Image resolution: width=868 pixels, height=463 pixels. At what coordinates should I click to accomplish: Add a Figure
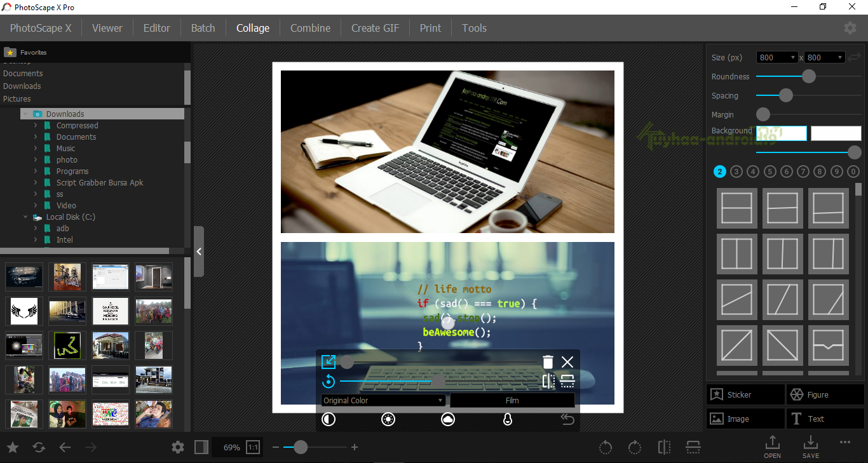pos(825,394)
